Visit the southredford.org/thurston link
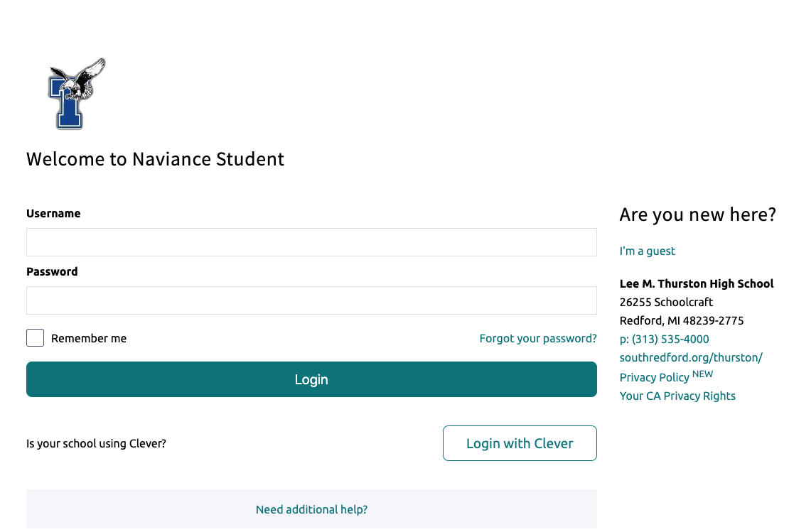The height and width of the screenshot is (532, 789). click(x=691, y=357)
